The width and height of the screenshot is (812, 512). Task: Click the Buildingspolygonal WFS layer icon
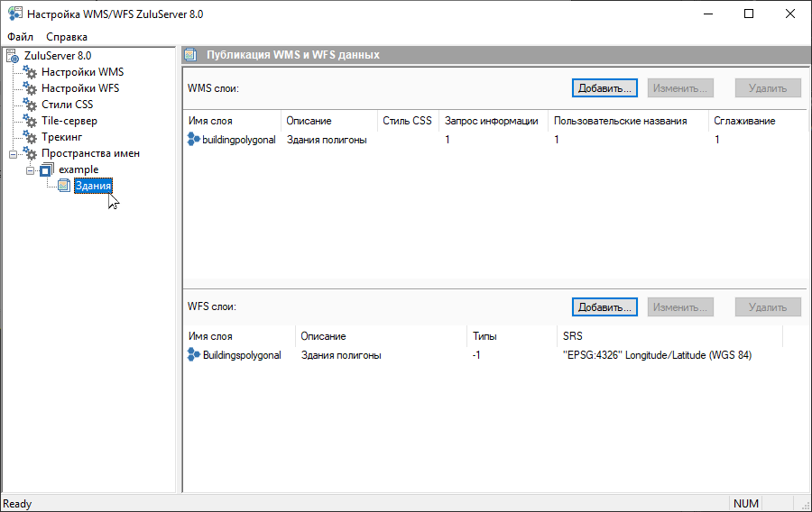coord(194,355)
